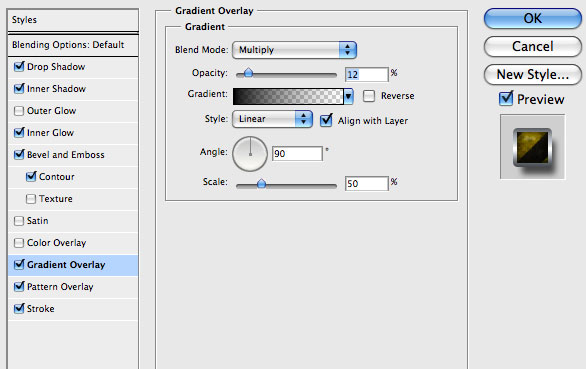Click the gradient preview bar
Screen dimensions: 586x369
(288, 96)
